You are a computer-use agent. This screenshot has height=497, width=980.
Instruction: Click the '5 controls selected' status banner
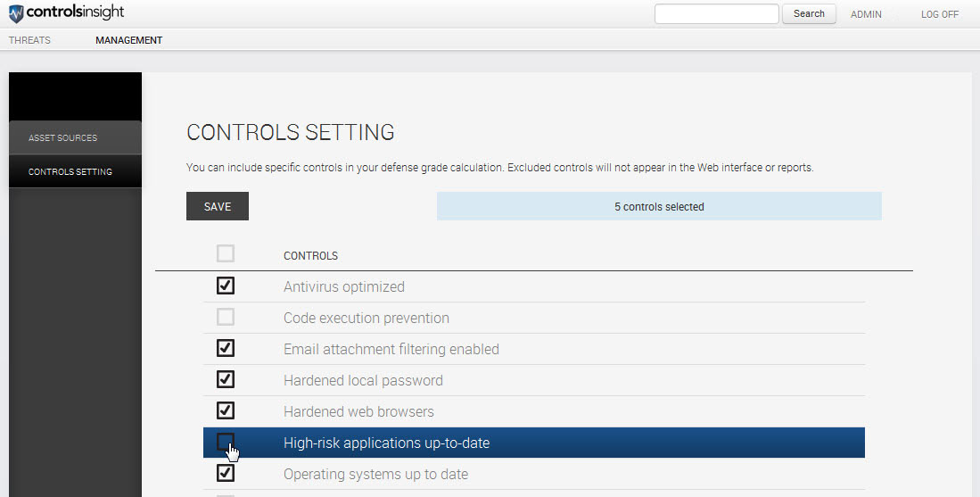point(659,207)
